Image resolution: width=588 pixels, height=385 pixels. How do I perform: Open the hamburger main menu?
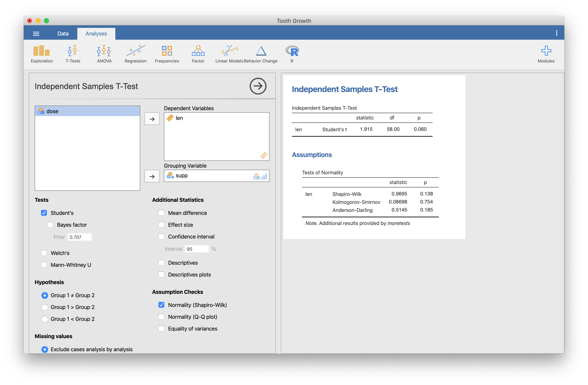pyautogui.click(x=36, y=34)
